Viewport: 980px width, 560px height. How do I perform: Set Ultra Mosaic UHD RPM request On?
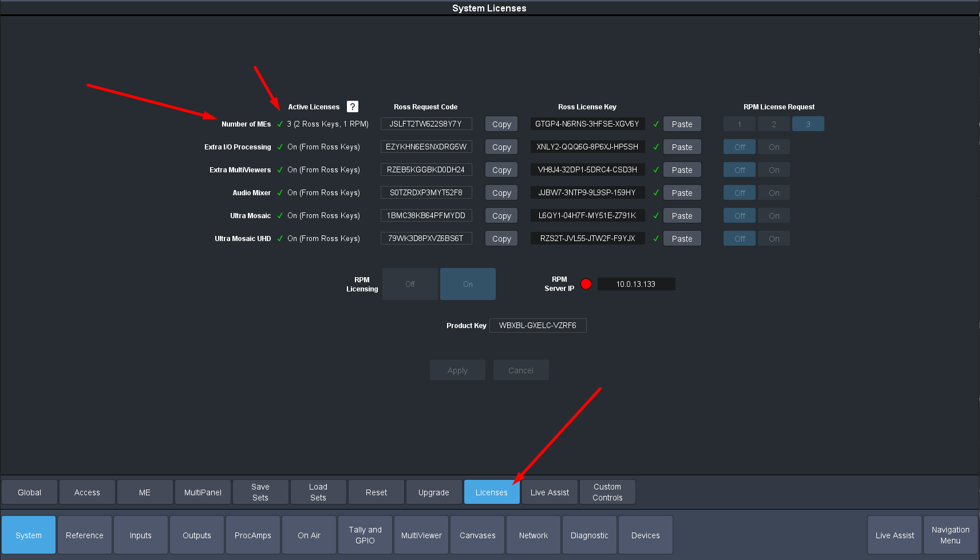(x=774, y=238)
